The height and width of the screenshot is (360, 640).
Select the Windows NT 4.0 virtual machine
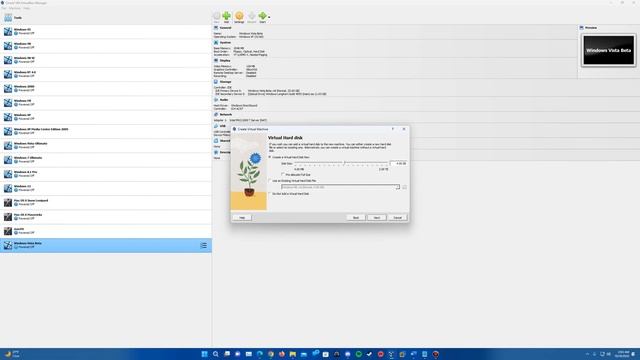(x=106, y=74)
